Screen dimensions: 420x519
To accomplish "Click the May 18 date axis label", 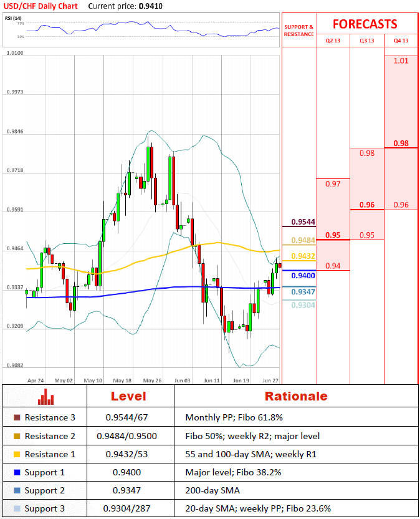I will tap(122, 381).
